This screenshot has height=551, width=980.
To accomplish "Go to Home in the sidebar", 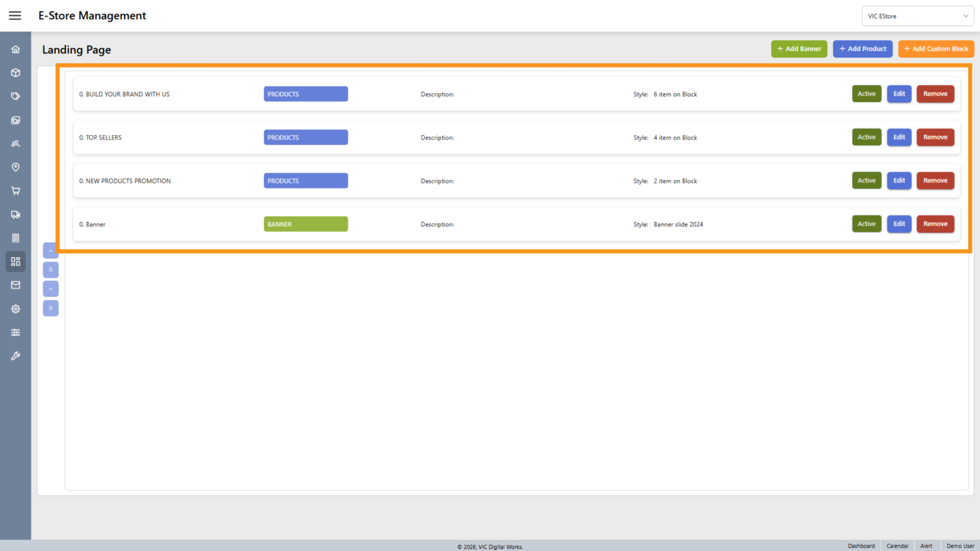I will 16,50.
